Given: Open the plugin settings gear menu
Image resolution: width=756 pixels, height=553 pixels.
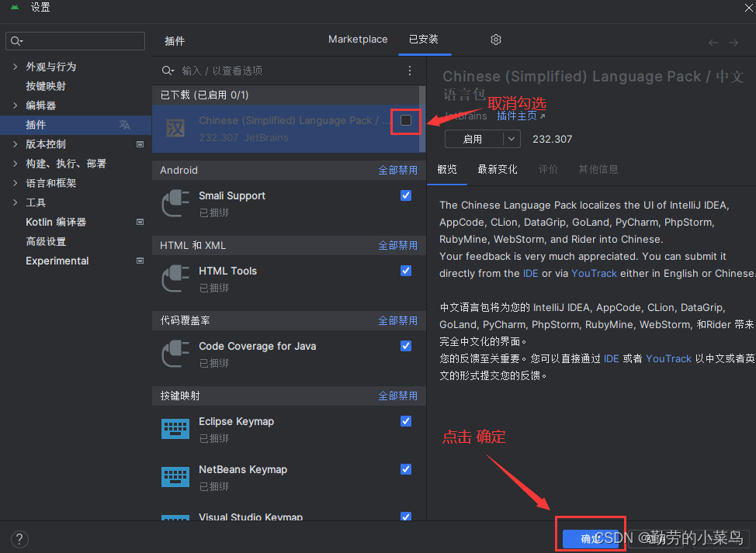Looking at the screenshot, I should 496,40.
